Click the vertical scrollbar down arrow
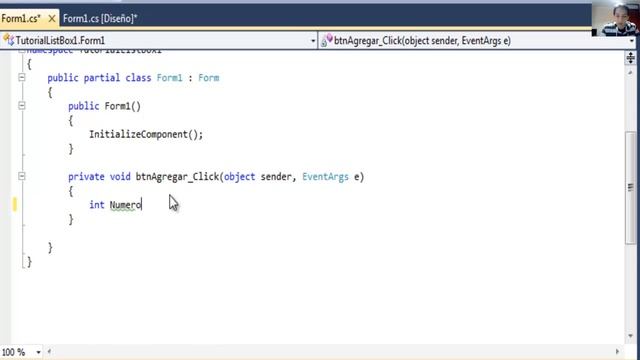 tap(631, 336)
